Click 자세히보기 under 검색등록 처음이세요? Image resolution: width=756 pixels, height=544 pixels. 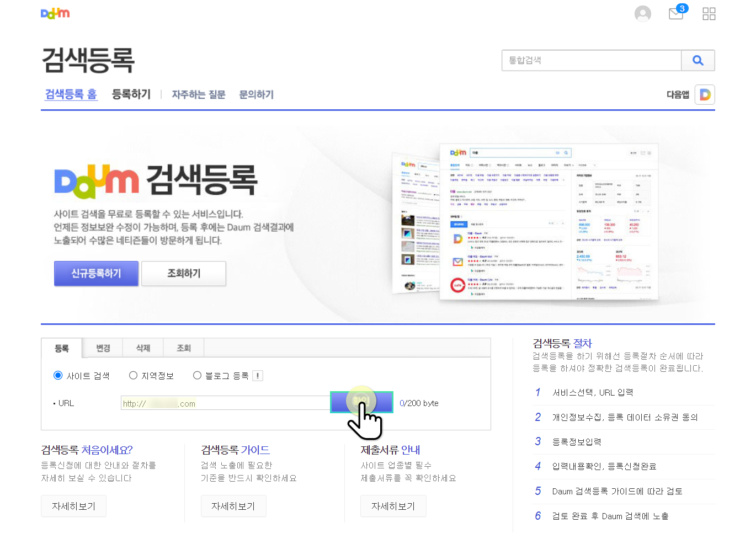[x=73, y=506]
